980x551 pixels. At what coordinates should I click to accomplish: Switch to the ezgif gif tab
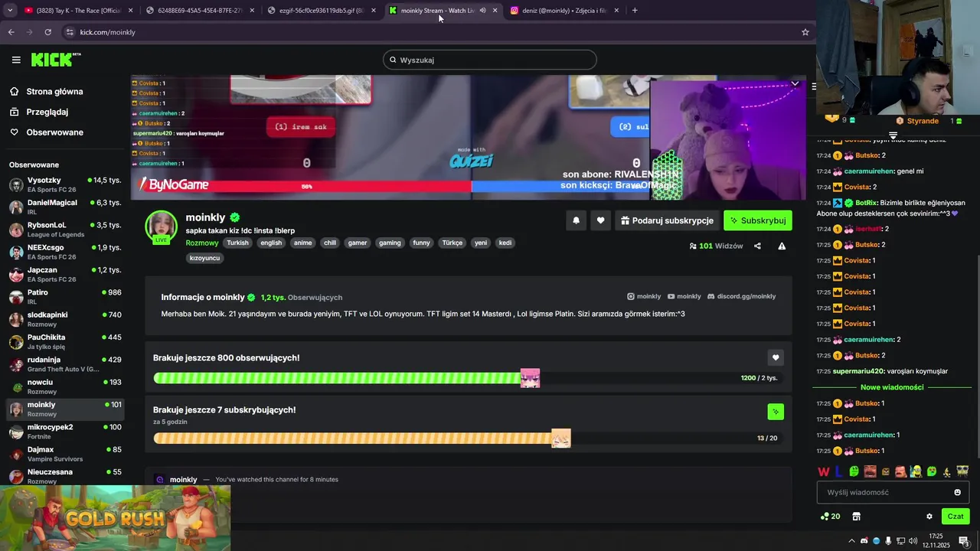(x=320, y=11)
